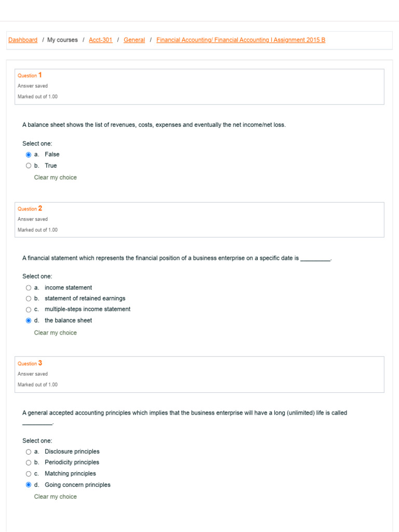This screenshot has height=532, width=399.
Task: Select Disclosure principles option
Action: tap(29, 452)
